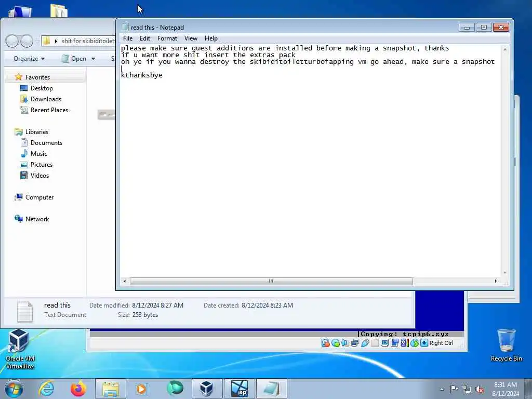Click the keyboard capture arrow next to Right Ctrl
532x399 pixels.
(424, 343)
